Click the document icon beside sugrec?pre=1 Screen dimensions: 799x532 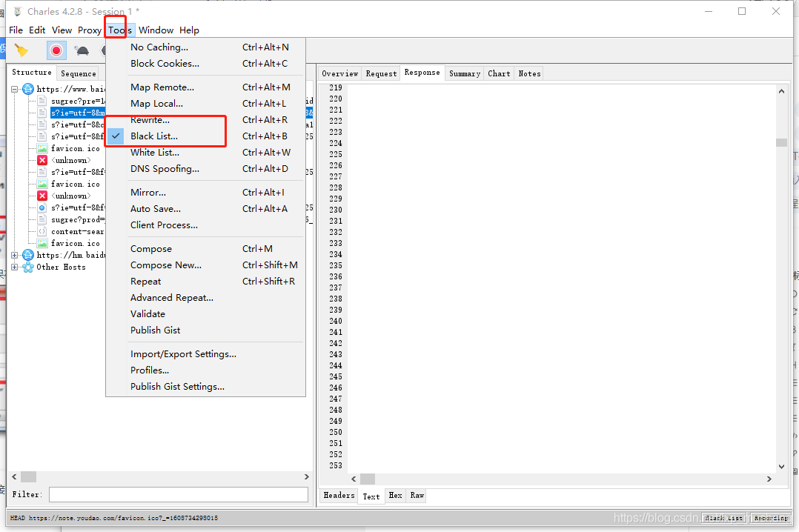coord(42,101)
